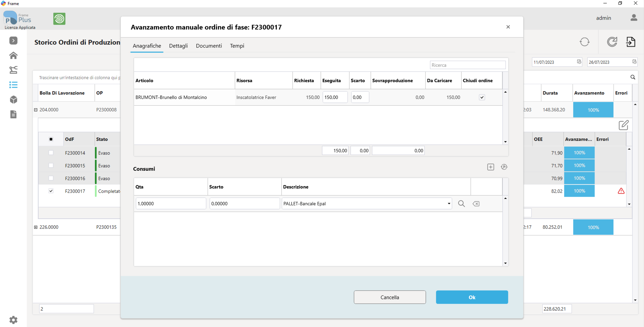Screen dimensions: 644x327
Task: Uncheck the F2300017 row checkbox
Action: pyautogui.click(x=51, y=191)
